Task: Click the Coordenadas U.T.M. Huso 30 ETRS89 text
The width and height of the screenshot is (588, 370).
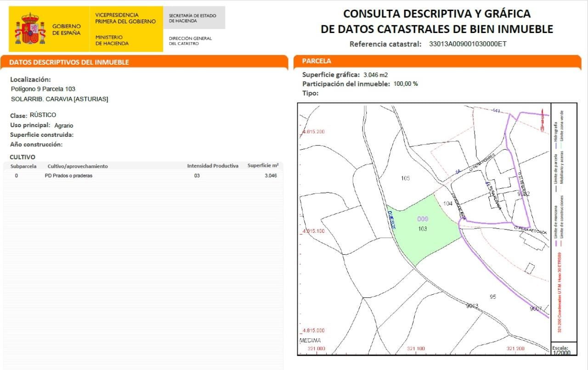Action: 559,292
